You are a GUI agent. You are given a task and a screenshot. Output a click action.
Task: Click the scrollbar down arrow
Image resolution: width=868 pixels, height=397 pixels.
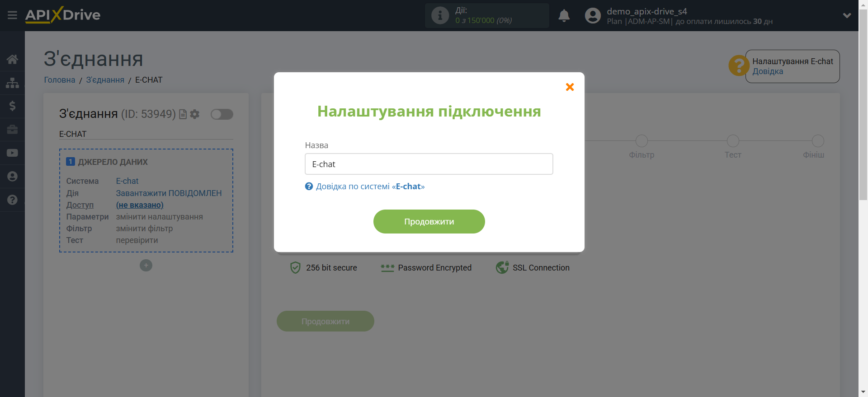pyautogui.click(x=863, y=392)
